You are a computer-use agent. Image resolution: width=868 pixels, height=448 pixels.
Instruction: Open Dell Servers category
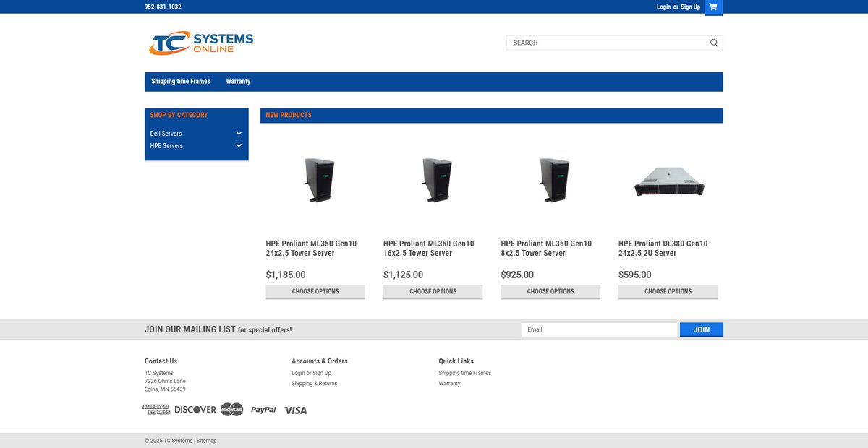pos(166,134)
